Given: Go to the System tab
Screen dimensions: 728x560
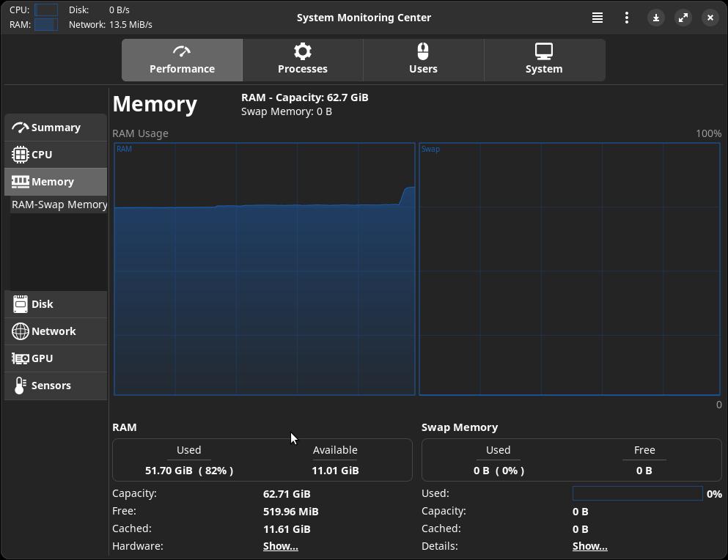Looking at the screenshot, I should click(x=544, y=60).
